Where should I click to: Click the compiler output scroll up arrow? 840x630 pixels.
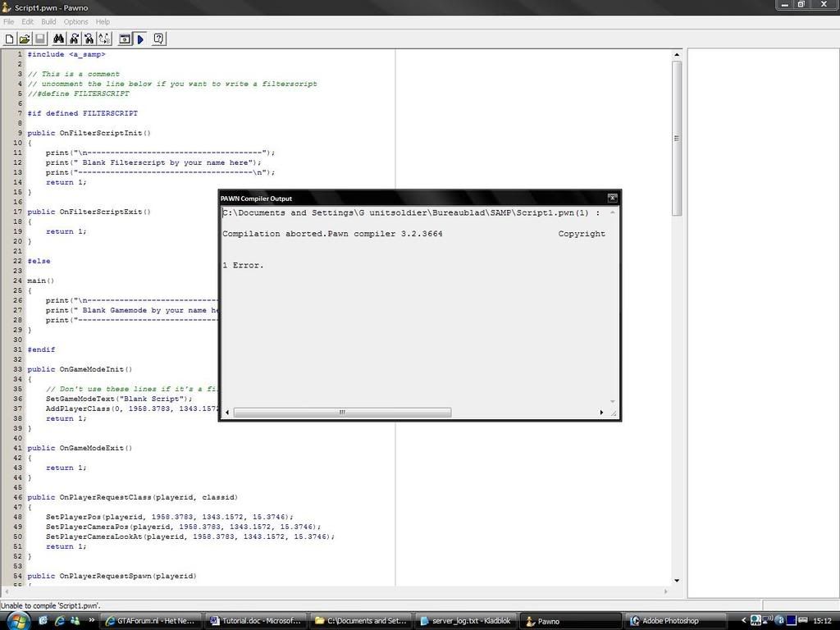[612, 212]
